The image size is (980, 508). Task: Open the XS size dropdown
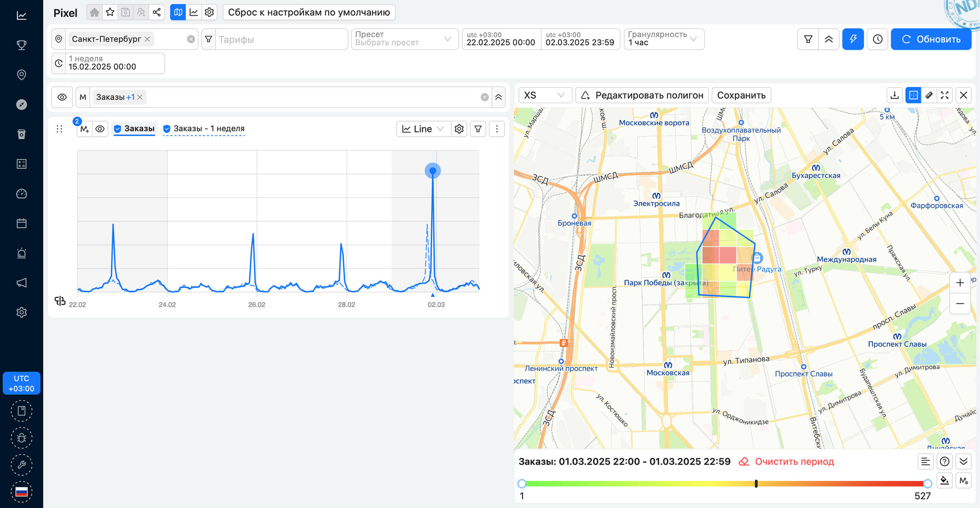click(x=544, y=95)
